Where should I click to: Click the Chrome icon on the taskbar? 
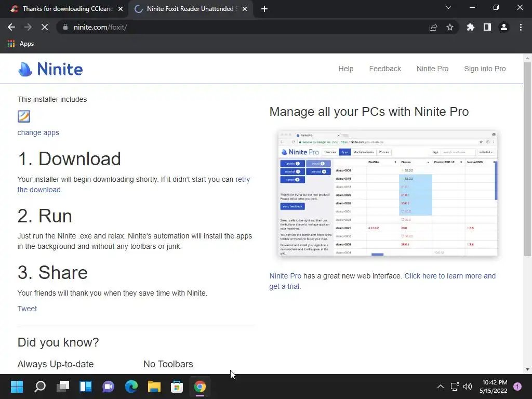(x=200, y=387)
